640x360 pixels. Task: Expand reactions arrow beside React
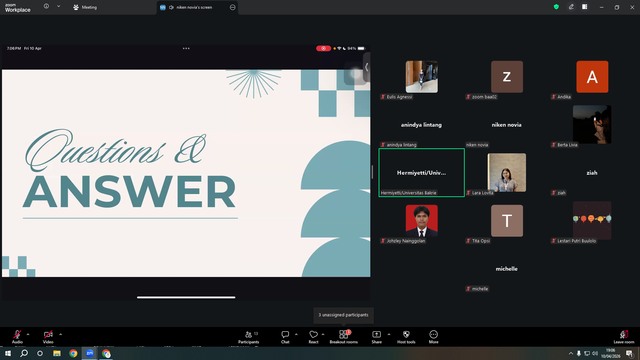click(x=323, y=334)
